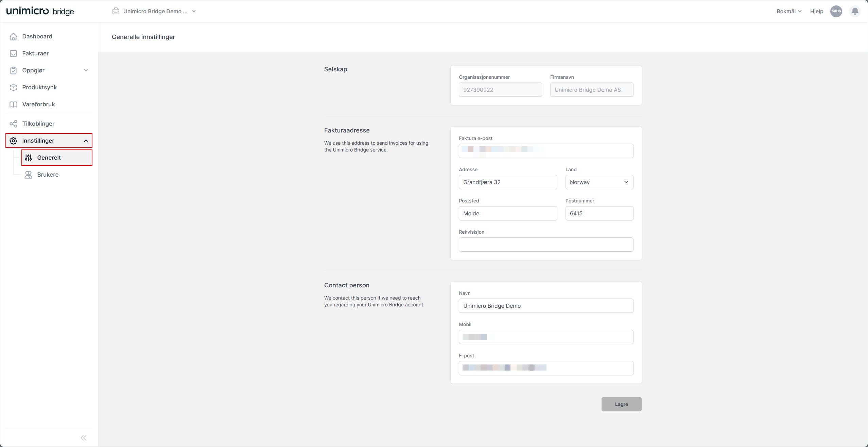Click the Dashboard home icon
This screenshot has width=868, height=447.
(x=13, y=36)
